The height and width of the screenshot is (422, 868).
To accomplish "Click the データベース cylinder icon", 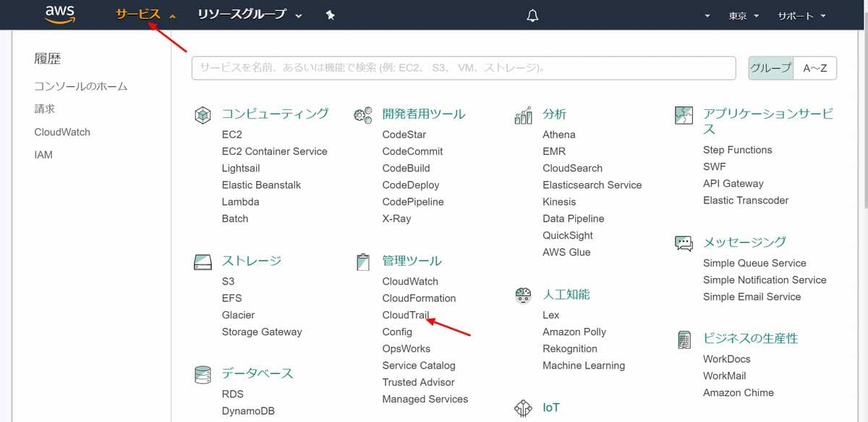I will tap(203, 374).
